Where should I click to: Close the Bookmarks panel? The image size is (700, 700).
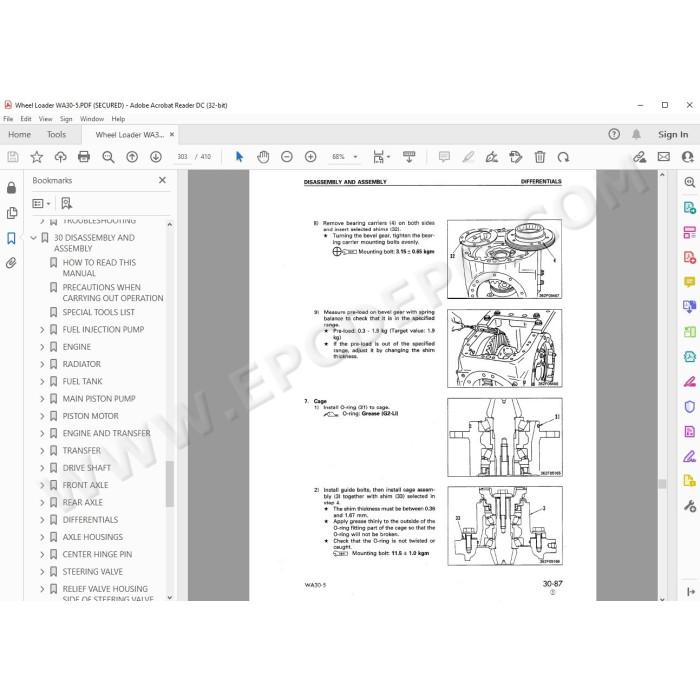(162, 180)
